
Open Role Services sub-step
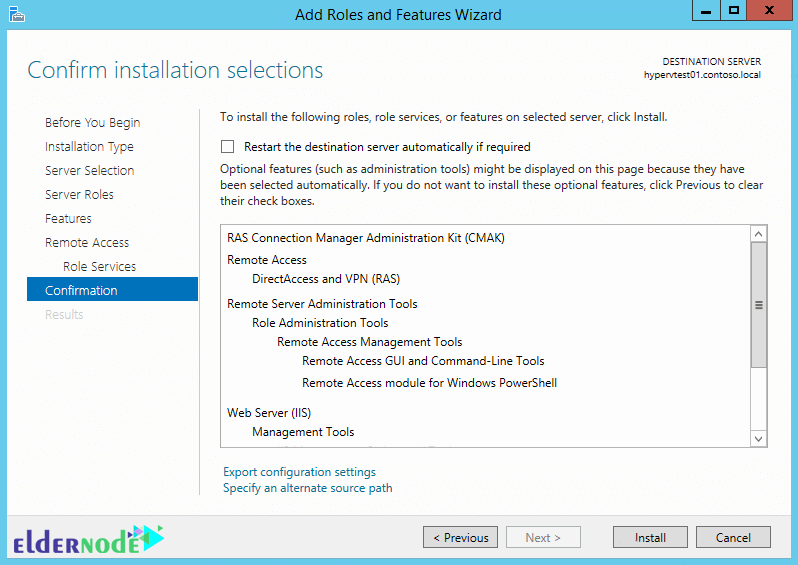[100, 266]
